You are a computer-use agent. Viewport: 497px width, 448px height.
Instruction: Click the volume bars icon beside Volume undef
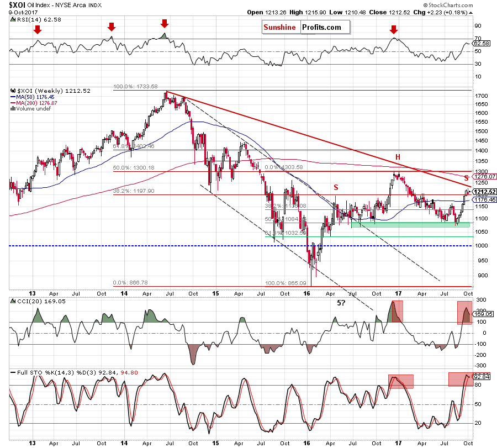point(13,108)
